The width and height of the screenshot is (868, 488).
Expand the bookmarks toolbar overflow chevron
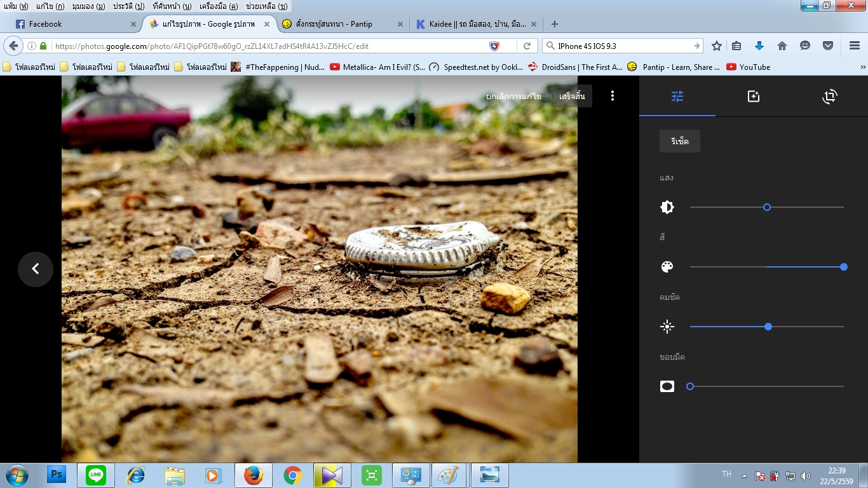(863, 67)
